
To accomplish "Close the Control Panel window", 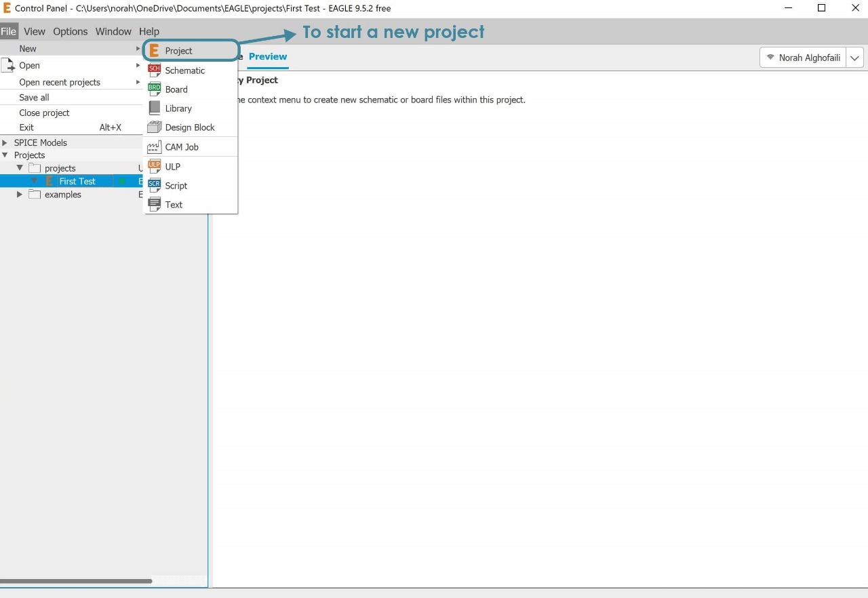I will [x=855, y=8].
